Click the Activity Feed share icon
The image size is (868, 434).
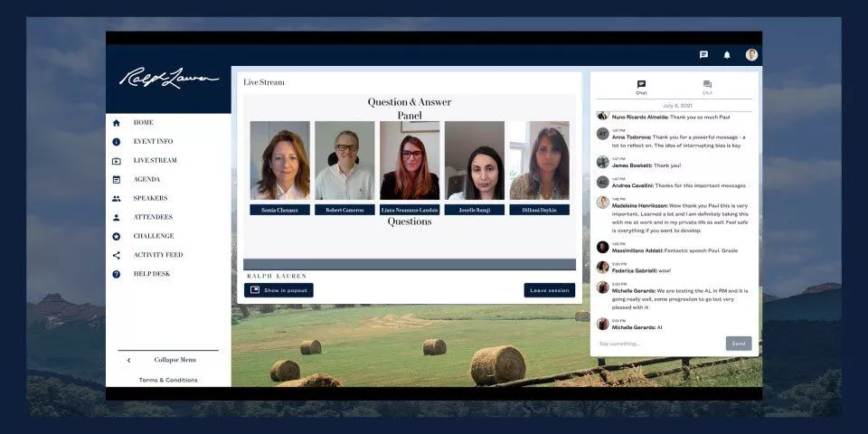[x=117, y=255]
